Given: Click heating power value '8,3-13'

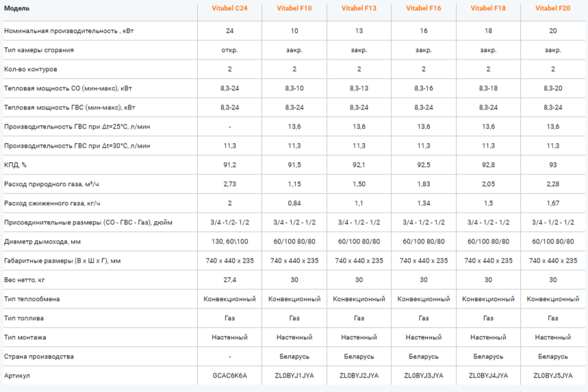Looking at the screenshot, I should tap(359, 88).
